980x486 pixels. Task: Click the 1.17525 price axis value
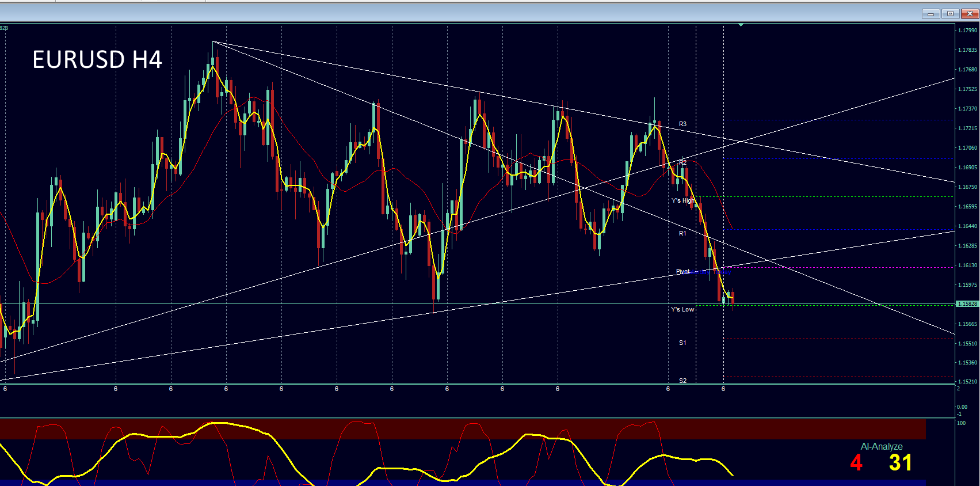(968, 89)
